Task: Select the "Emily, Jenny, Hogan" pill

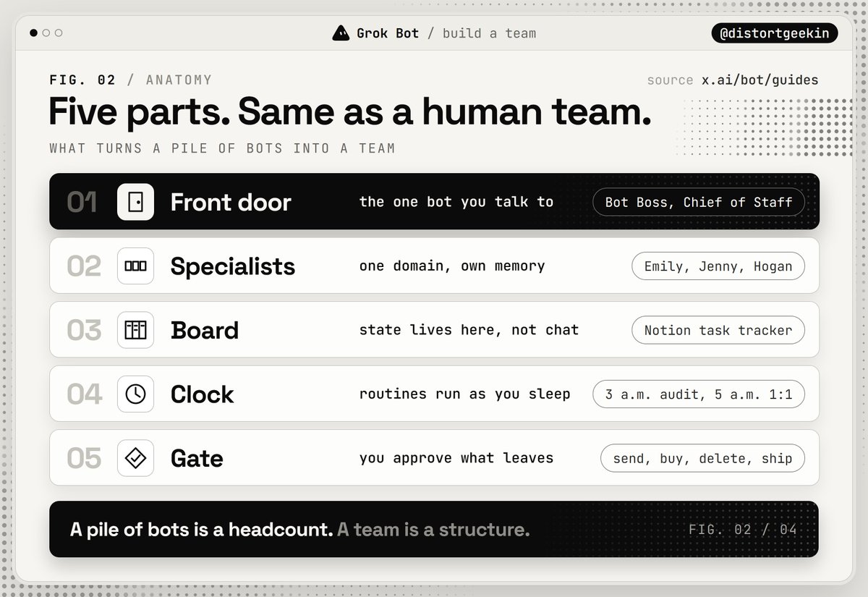Action: pyautogui.click(x=718, y=266)
